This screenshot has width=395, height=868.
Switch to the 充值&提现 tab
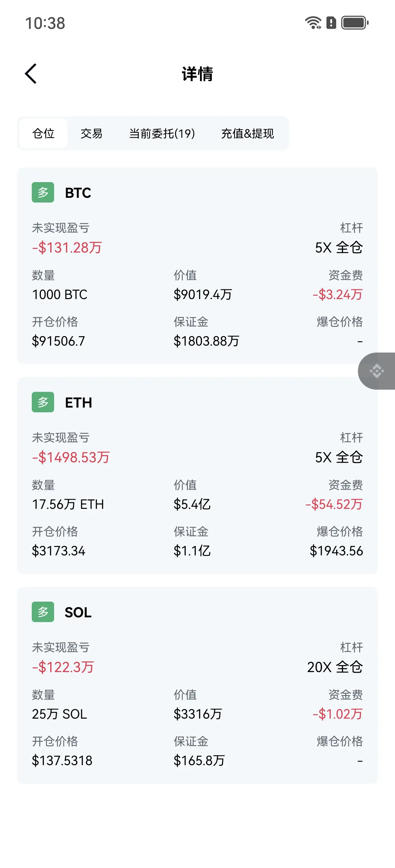point(248,133)
